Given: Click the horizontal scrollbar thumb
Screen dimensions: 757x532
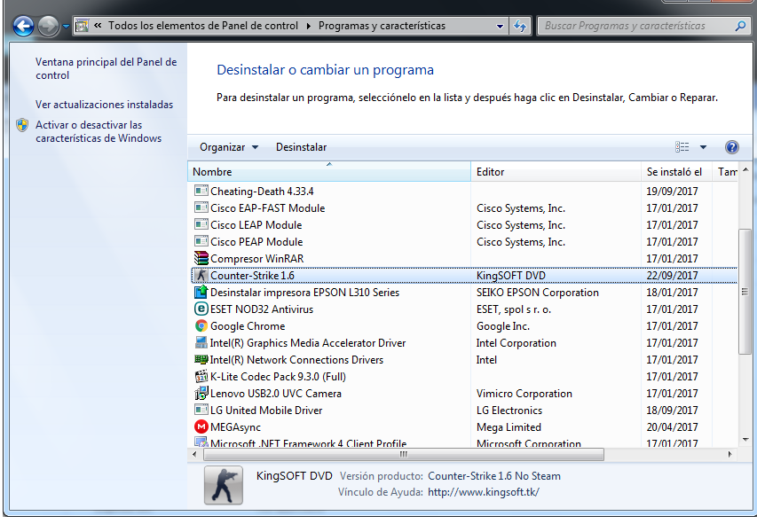Looking at the screenshot, I should [x=404, y=454].
